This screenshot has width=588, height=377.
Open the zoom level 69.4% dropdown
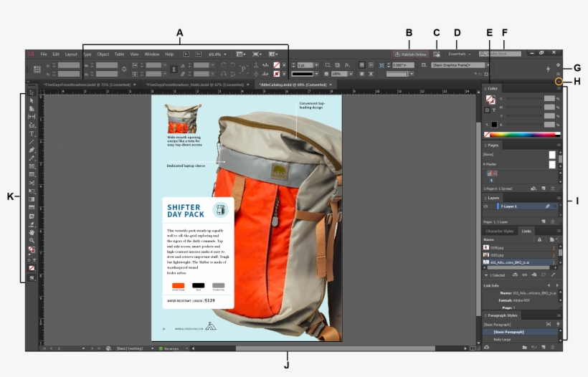225,54
